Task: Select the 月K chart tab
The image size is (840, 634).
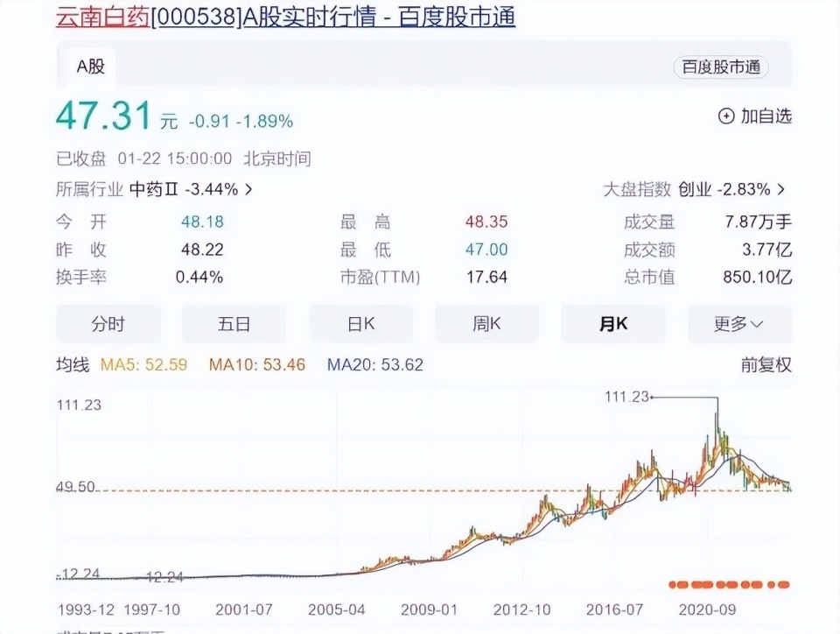Action: coord(613,324)
